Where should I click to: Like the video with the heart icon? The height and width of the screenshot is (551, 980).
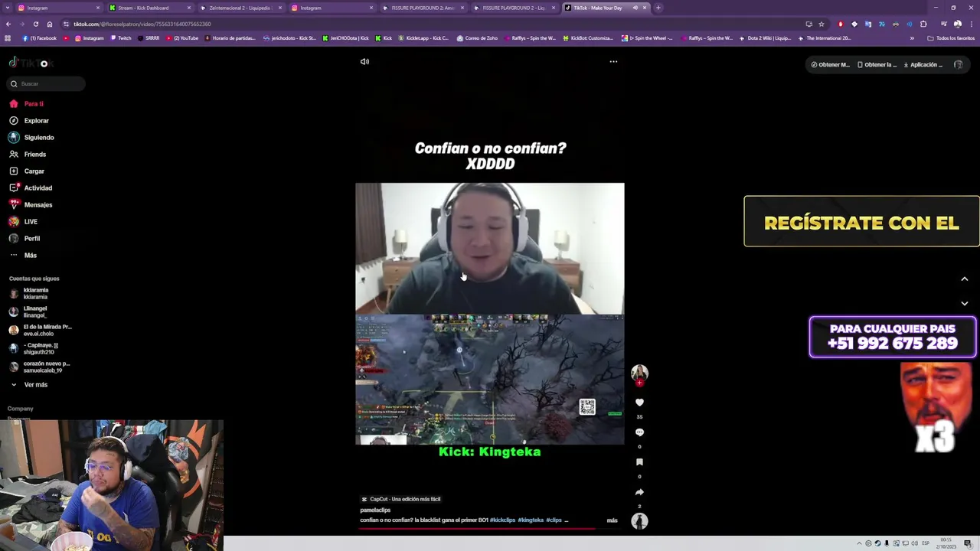point(639,403)
